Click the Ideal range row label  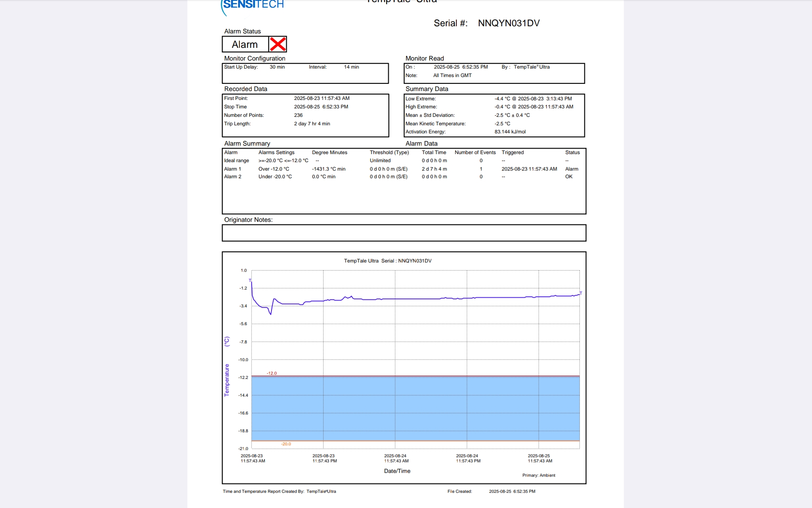coord(236,160)
